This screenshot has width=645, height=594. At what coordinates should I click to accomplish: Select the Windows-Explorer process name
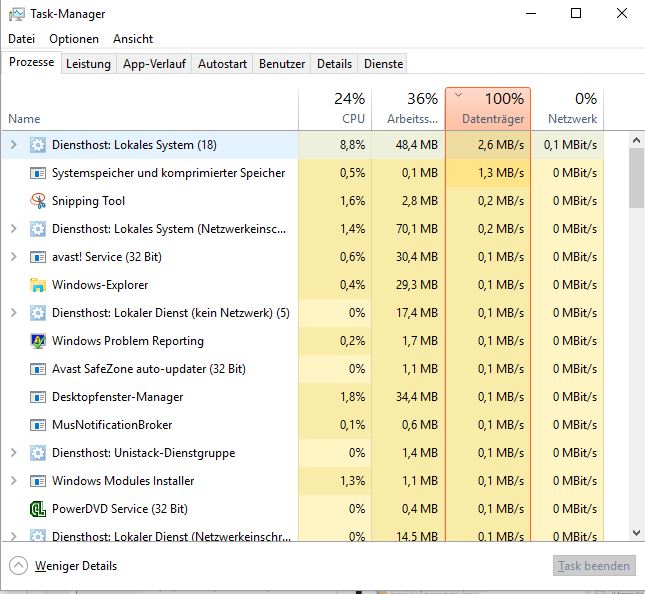click(100, 285)
